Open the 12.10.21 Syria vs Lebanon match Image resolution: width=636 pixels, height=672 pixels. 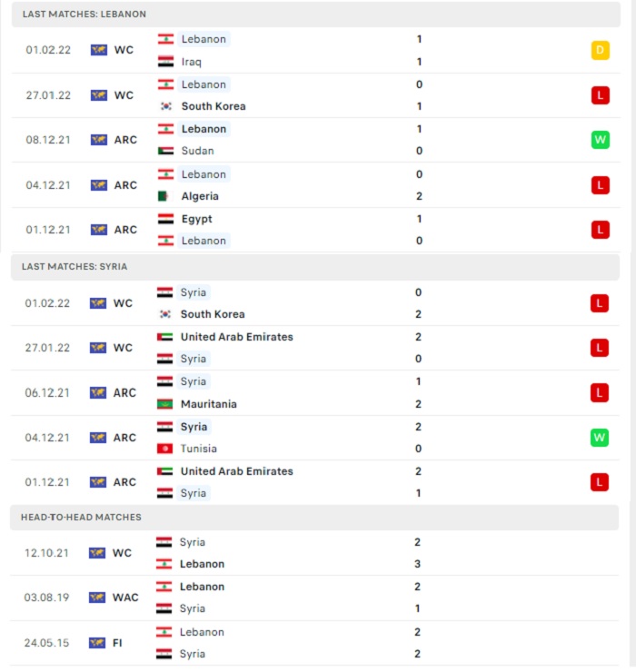pos(314,553)
